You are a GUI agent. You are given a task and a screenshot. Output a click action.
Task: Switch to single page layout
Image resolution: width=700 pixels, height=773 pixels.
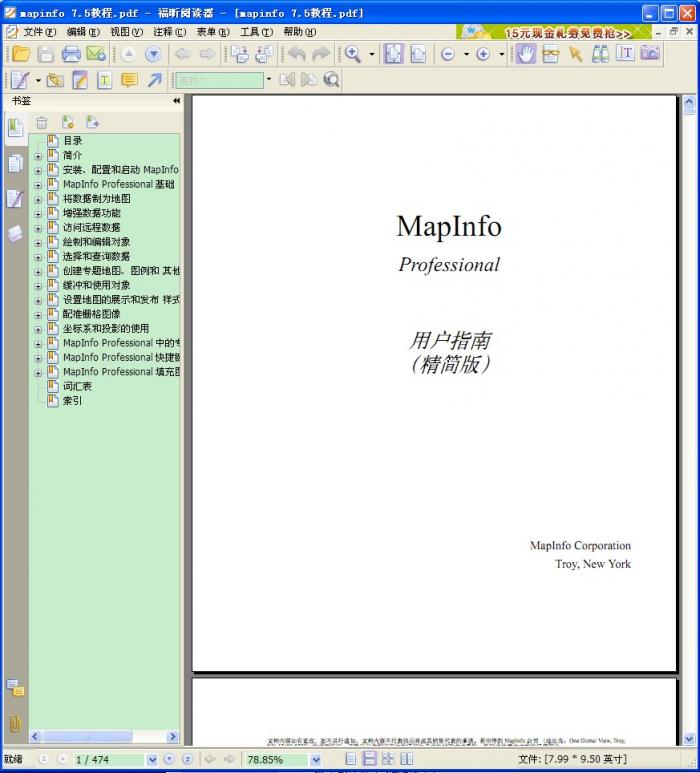point(351,760)
